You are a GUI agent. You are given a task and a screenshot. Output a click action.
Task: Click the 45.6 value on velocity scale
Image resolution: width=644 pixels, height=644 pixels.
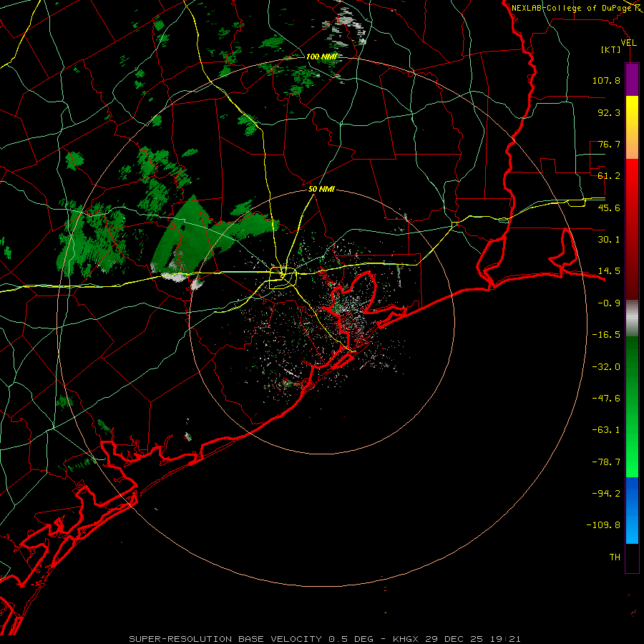tap(609, 208)
